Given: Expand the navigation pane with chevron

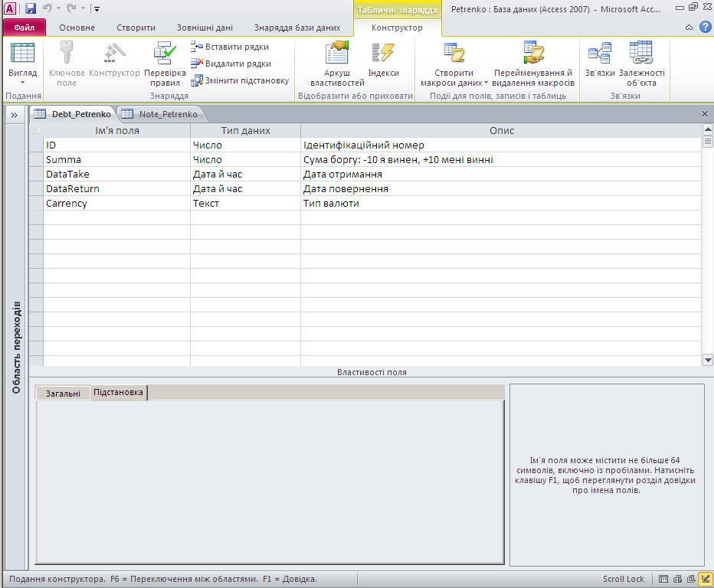Looking at the screenshot, I should (14, 115).
